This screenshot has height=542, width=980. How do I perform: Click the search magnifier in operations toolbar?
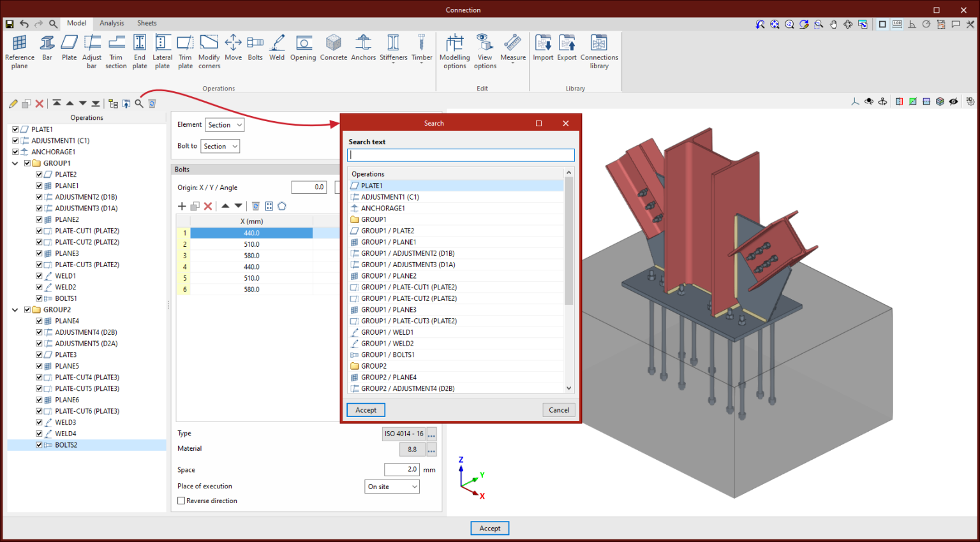click(x=139, y=103)
